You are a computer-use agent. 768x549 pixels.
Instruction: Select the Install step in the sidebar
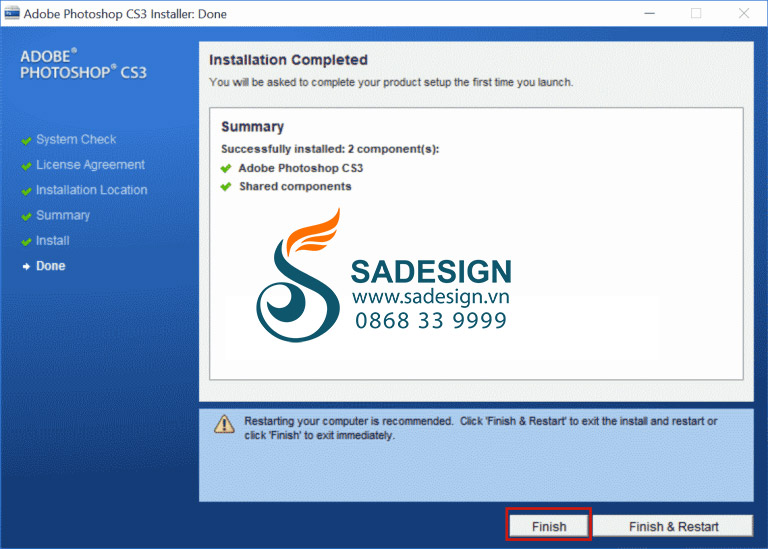[52, 241]
